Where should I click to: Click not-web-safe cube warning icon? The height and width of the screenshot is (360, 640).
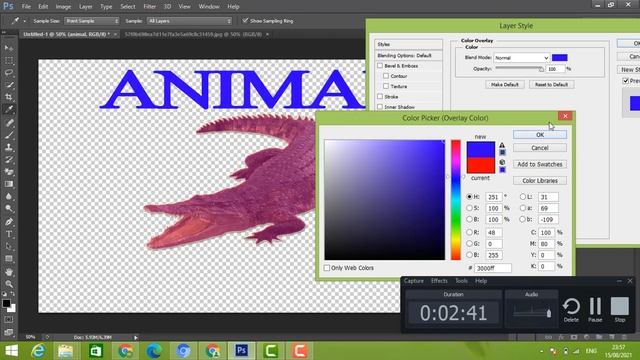pyautogui.click(x=502, y=162)
